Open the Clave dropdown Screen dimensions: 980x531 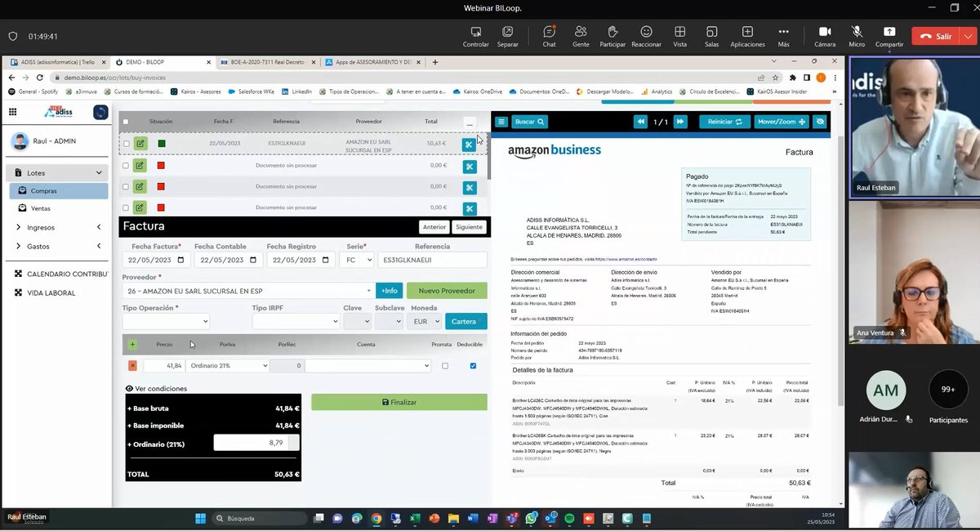click(357, 322)
